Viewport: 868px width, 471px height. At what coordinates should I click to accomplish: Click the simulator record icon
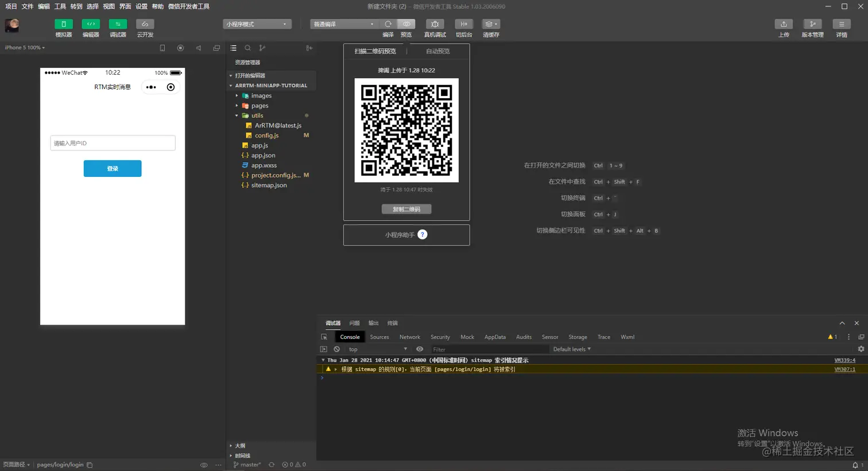point(180,48)
